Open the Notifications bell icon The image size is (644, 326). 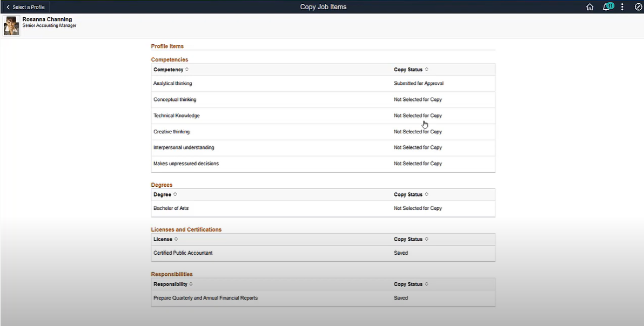tap(607, 6)
